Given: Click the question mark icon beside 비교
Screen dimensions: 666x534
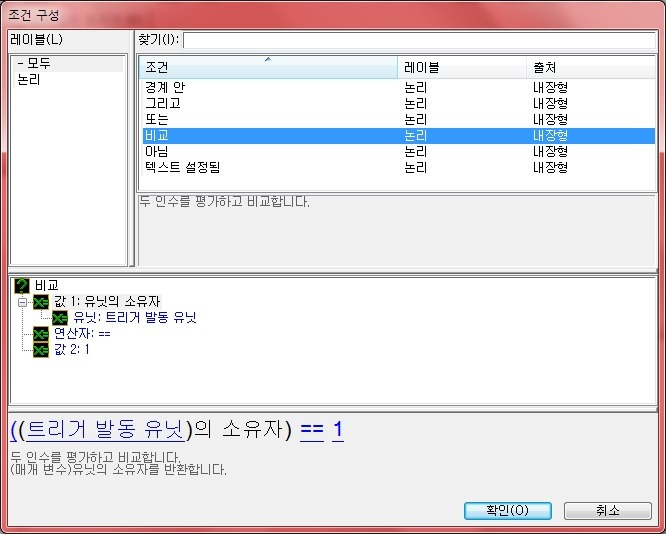Looking at the screenshot, I should click(22, 286).
